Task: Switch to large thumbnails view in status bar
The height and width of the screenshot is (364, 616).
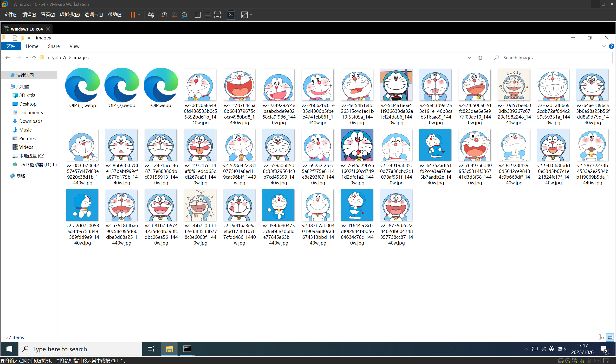Action: [610, 337]
